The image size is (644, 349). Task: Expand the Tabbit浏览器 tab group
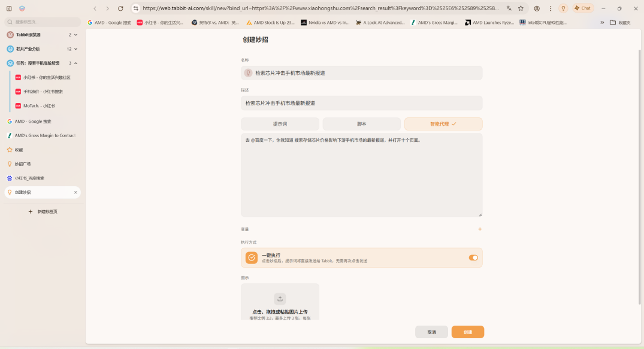[x=75, y=35]
